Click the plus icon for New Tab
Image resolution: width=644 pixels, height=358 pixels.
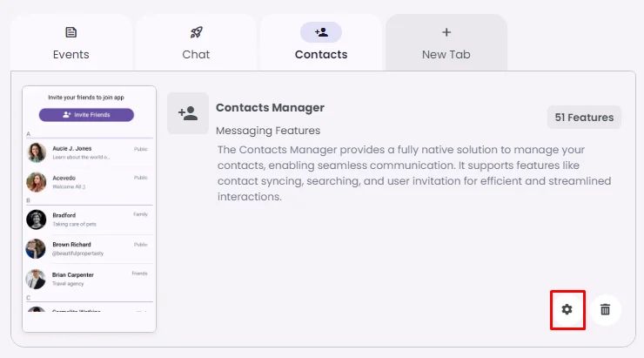coord(446,32)
